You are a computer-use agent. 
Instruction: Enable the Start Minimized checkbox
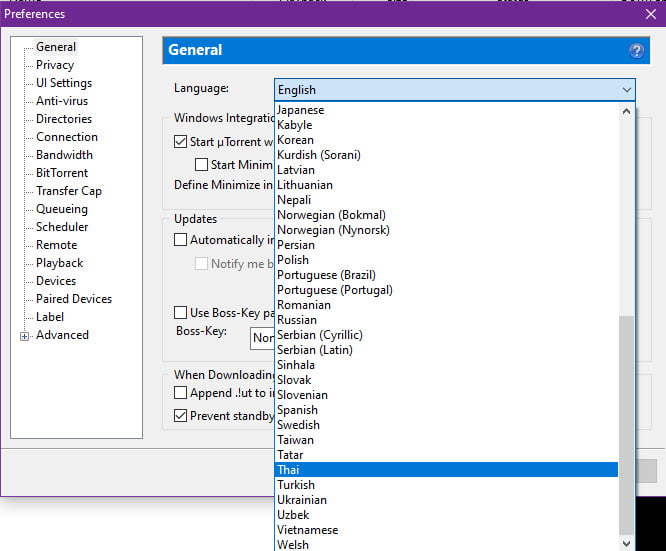point(201,164)
